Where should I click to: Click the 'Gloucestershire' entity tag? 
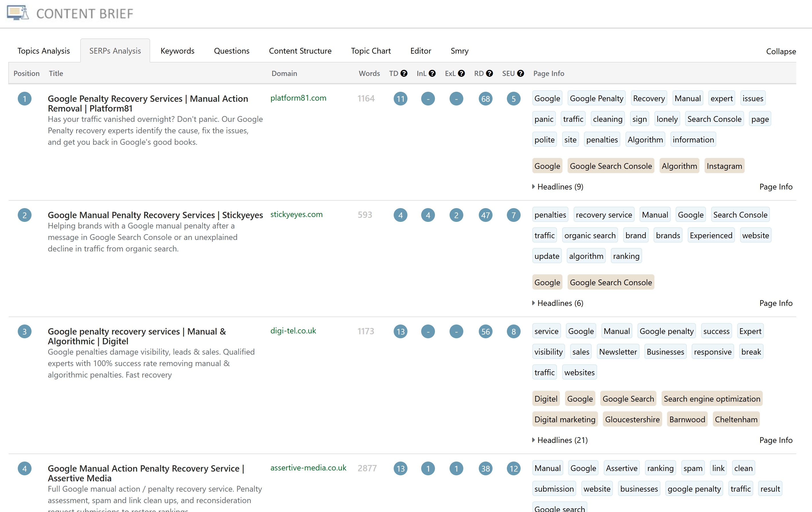tap(632, 419)
